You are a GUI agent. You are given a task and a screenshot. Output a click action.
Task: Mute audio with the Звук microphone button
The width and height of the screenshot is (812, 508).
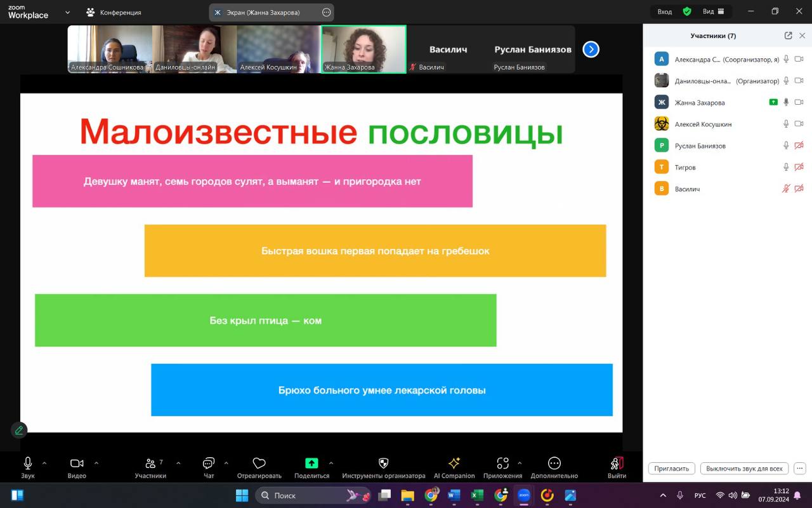click(x=28, y=467)
